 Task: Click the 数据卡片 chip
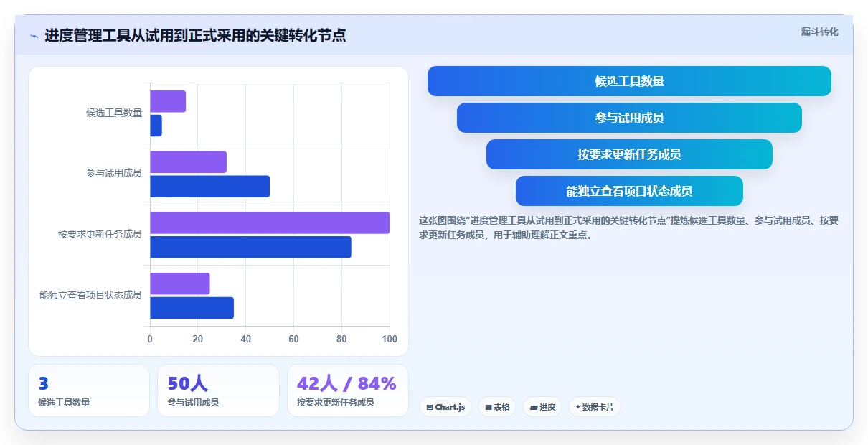pos(595,407)
